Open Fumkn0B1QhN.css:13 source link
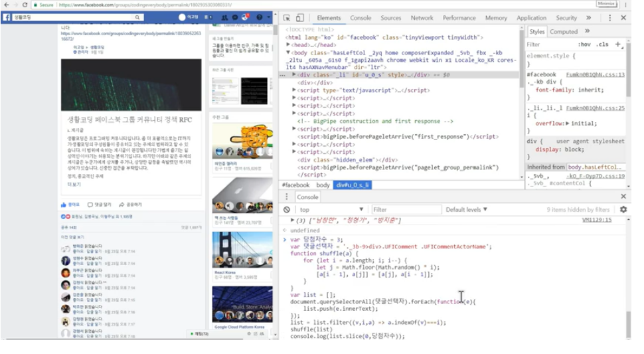 point(595,74)
